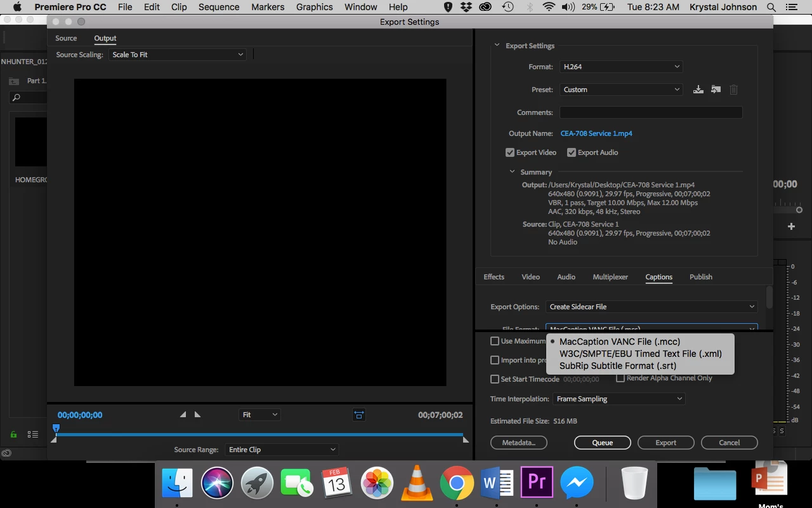
Task: Open the Source Range Entire Clip dropdown
Action: tap(281, 450)
